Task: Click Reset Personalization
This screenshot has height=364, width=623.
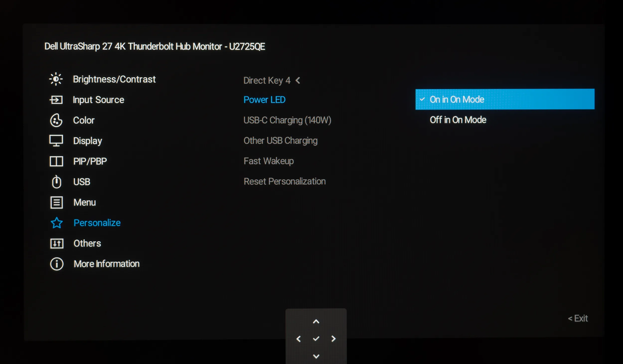Action: (x=284, y=181)
